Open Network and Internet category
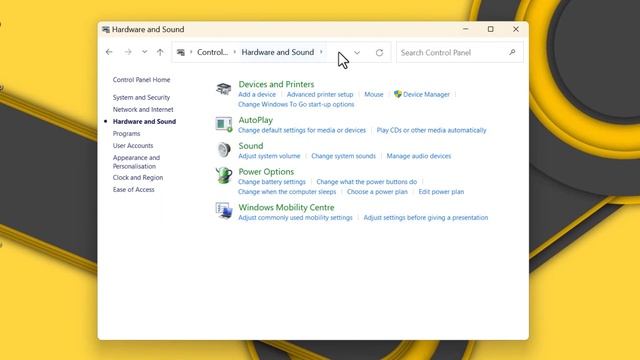This screenshot has width=640, height=360. coord(143,109)
